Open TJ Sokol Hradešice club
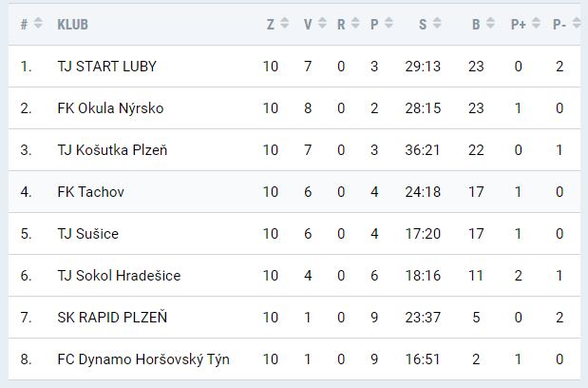This screenshot has width=588, height=388. pos(119,276)
